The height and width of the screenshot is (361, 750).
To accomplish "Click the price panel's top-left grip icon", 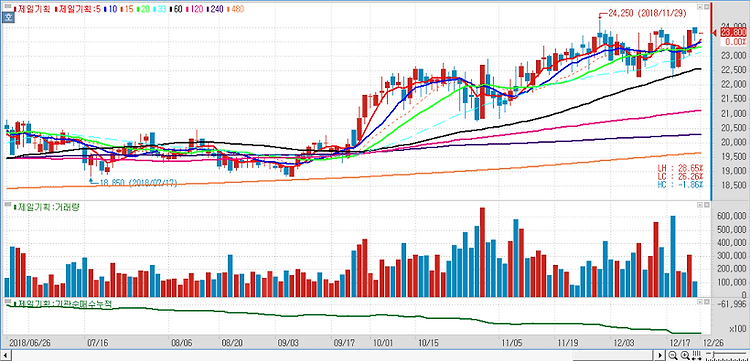I will pos(8,6).
